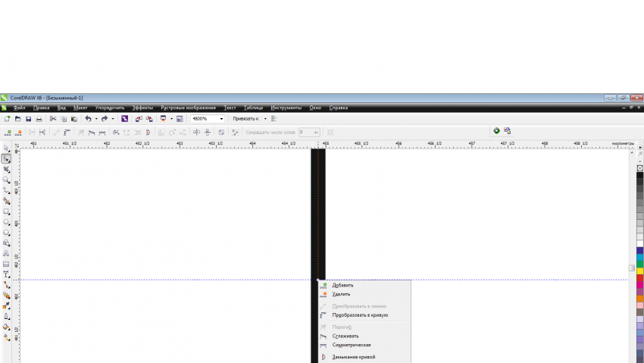Open the Инструменты menu
The image size is (644, 363).
coord(286,108)
